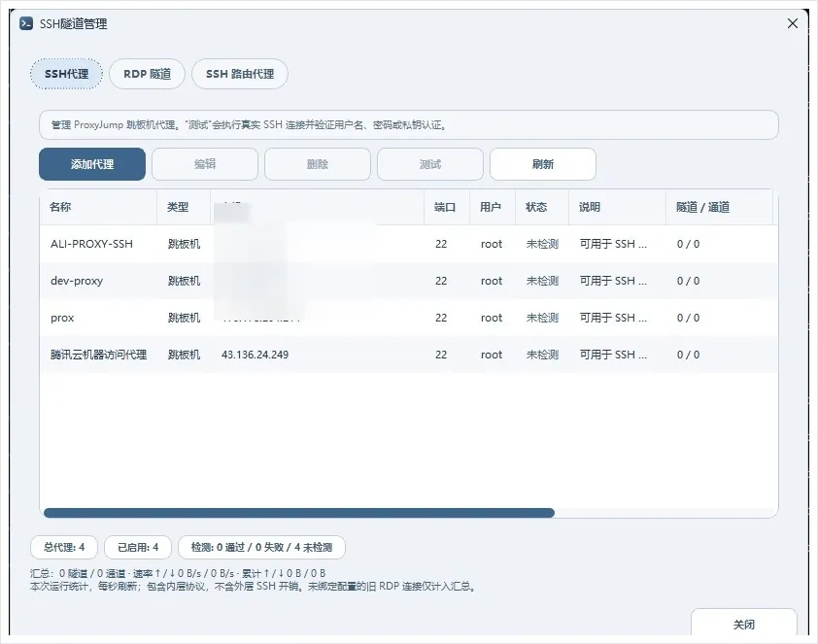Click port 22 in the ALI-PROXY-SSH row
Image resolution: width=818 pixels, height=644 pixels.
point(441,244)
